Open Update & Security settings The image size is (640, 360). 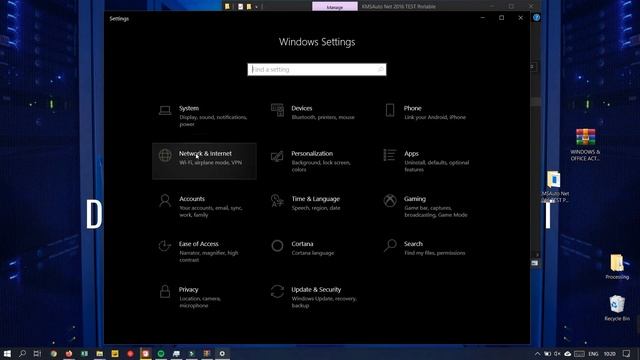[x=317, y=297]
